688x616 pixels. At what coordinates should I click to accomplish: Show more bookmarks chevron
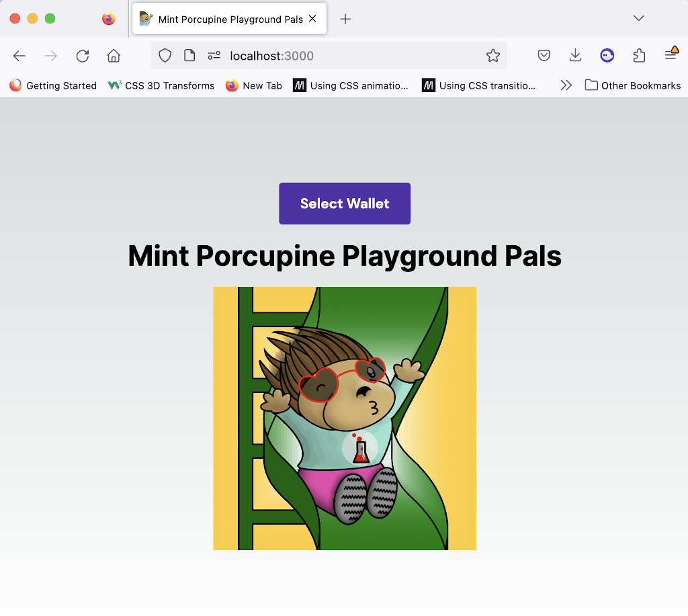(x=566, y=85)
